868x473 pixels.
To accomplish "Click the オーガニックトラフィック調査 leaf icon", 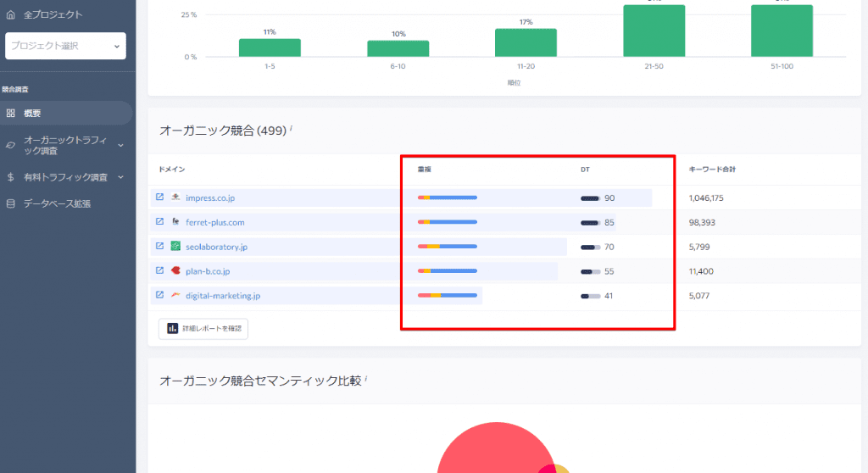I will click(10, 145).
